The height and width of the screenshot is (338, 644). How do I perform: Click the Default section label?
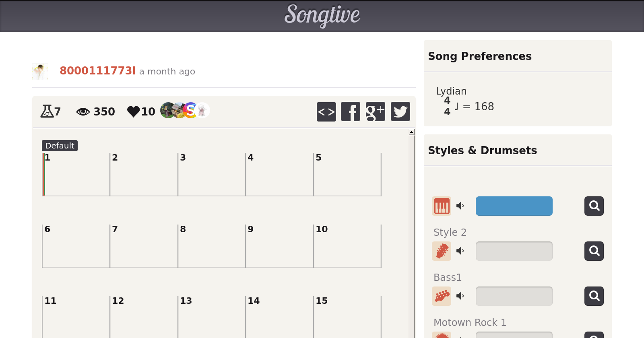60,146
